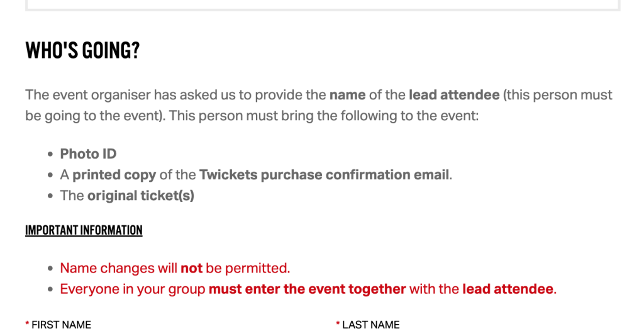Click the IMPORTANT INFORMATION underlined heading
This screenshot has height=331, width=644.
pos(84,230)
